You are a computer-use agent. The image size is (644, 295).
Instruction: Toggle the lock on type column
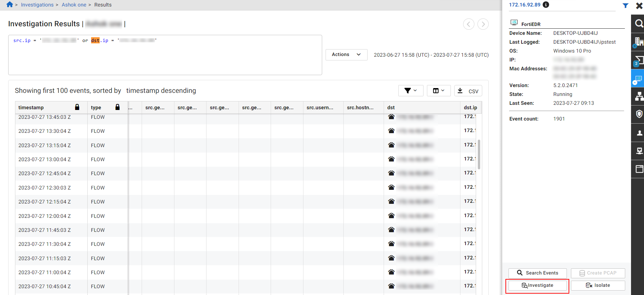pos(117,107)
